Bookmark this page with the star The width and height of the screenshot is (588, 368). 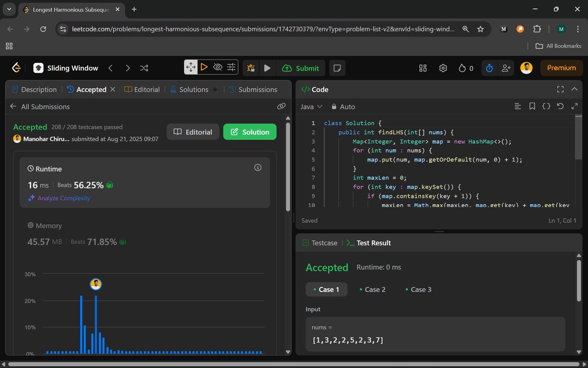click(x=481, y=29)
